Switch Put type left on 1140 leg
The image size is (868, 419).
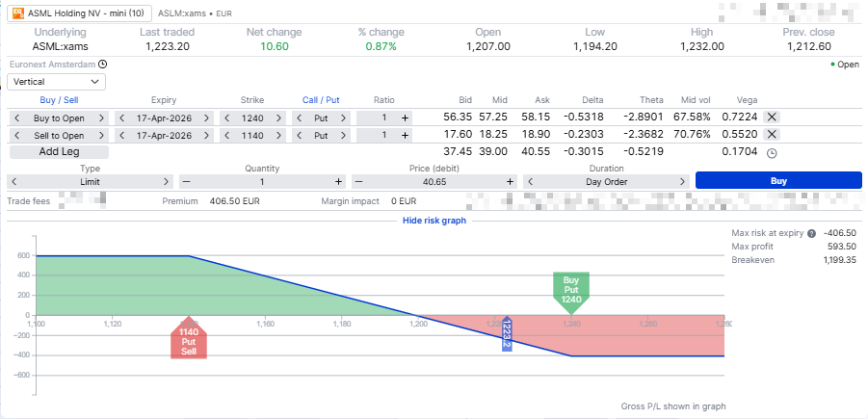[x=300, y=135]
